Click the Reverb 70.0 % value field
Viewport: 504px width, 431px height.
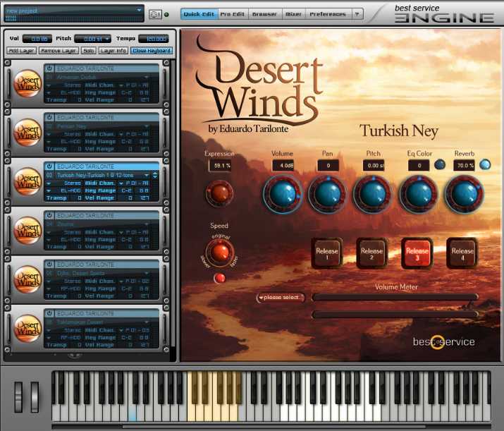tap(465, 166)
